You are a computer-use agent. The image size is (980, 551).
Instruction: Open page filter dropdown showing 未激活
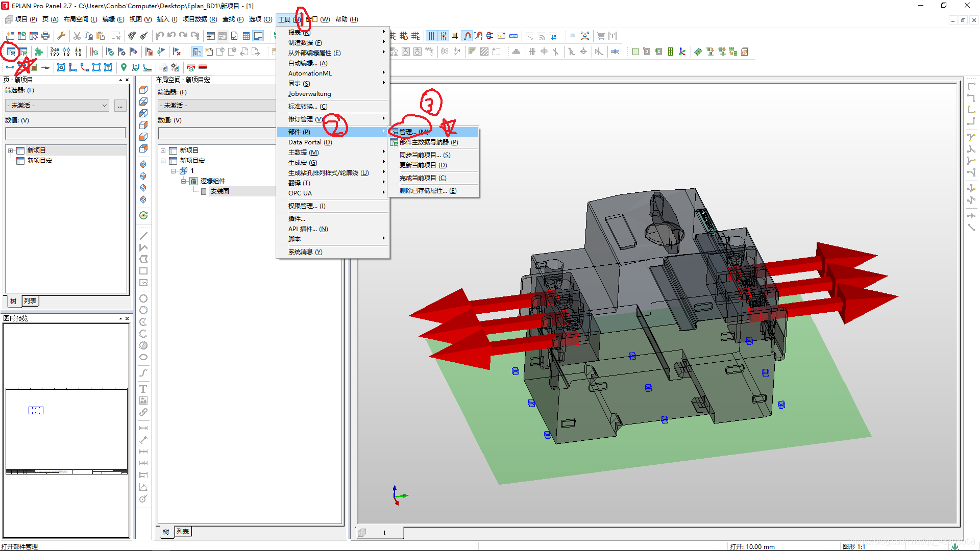57,106
